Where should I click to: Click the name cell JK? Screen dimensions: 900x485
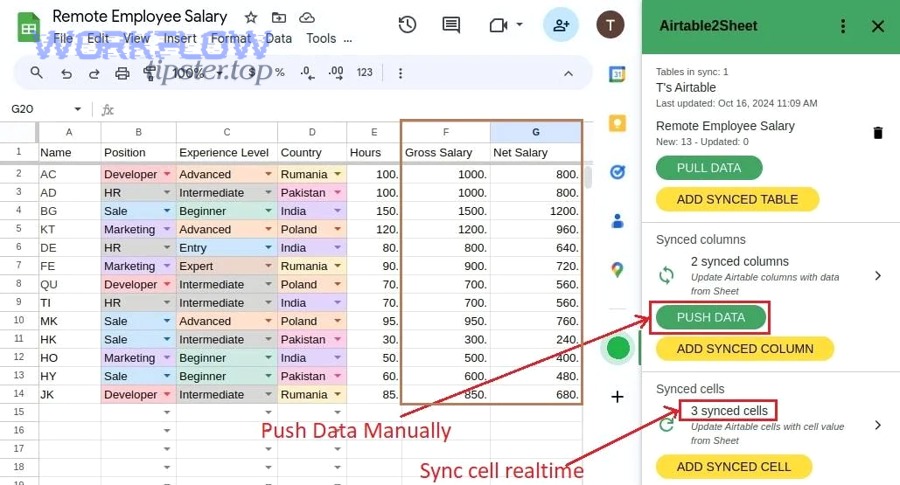(69, 394)
